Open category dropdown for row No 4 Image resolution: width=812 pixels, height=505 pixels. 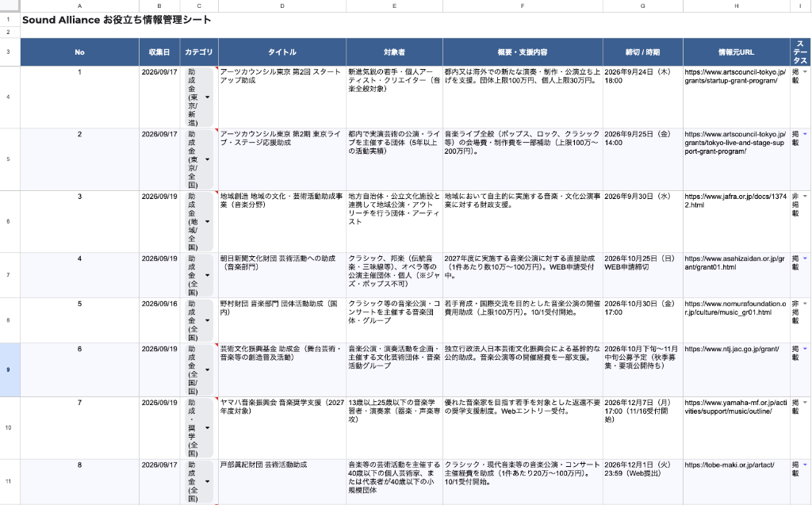click(x=207, y=276)
